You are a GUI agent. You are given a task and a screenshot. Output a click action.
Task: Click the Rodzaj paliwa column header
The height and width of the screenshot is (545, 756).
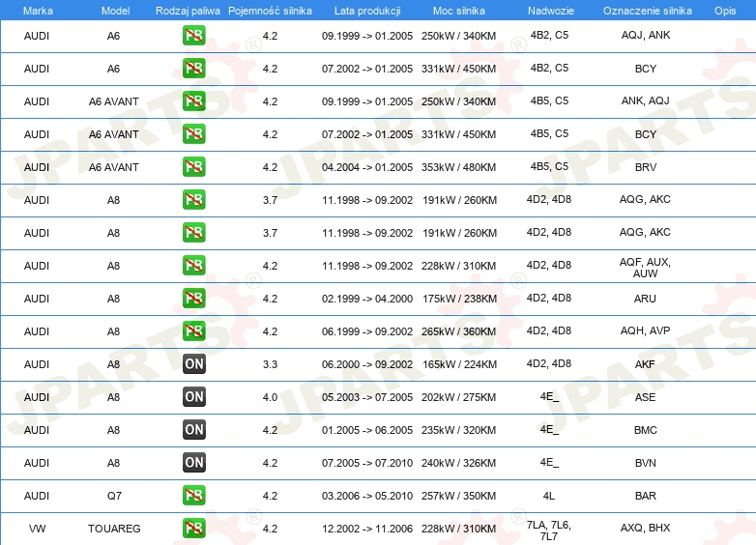[188, 11]
